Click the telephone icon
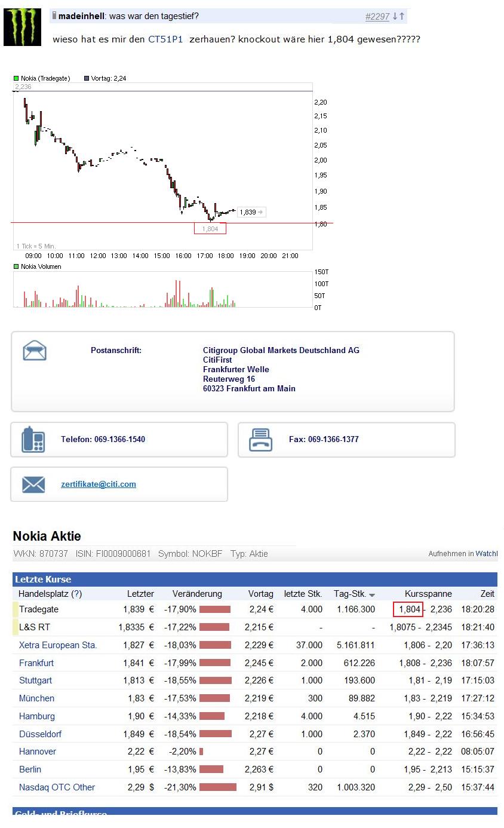 point(33,440)
